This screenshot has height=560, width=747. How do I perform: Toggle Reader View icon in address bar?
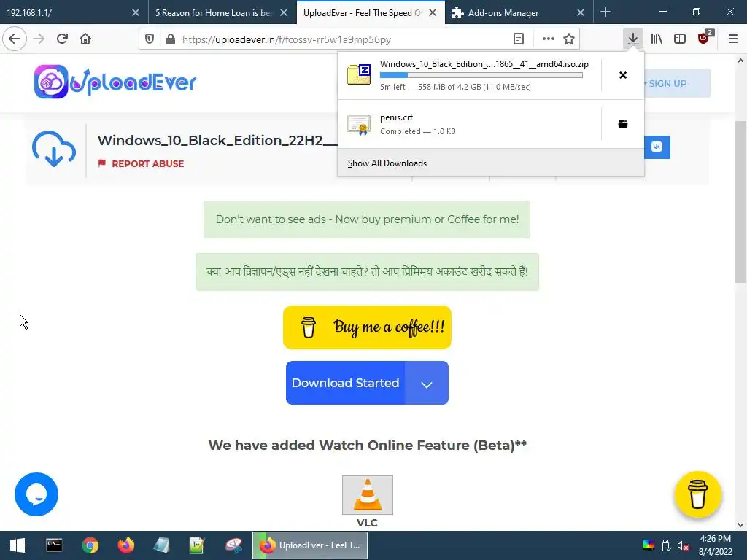click(x=519, y=39)
